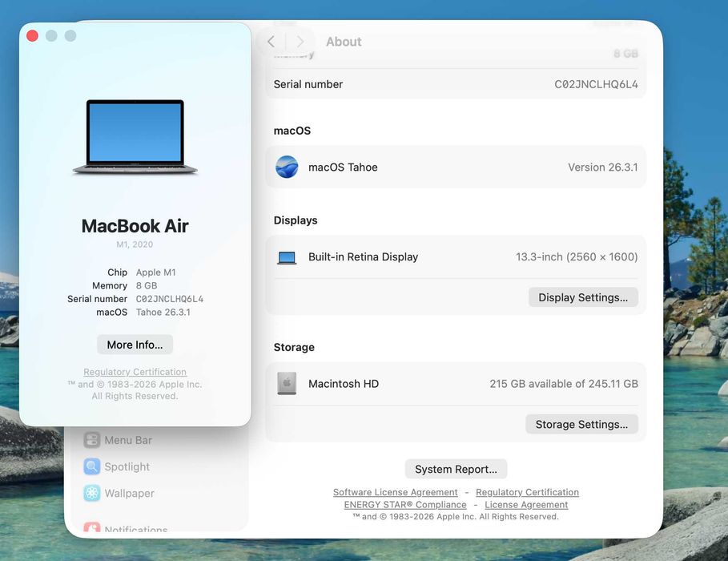
Task: Click the Macintosh HD label
Action: coord(344,383)
